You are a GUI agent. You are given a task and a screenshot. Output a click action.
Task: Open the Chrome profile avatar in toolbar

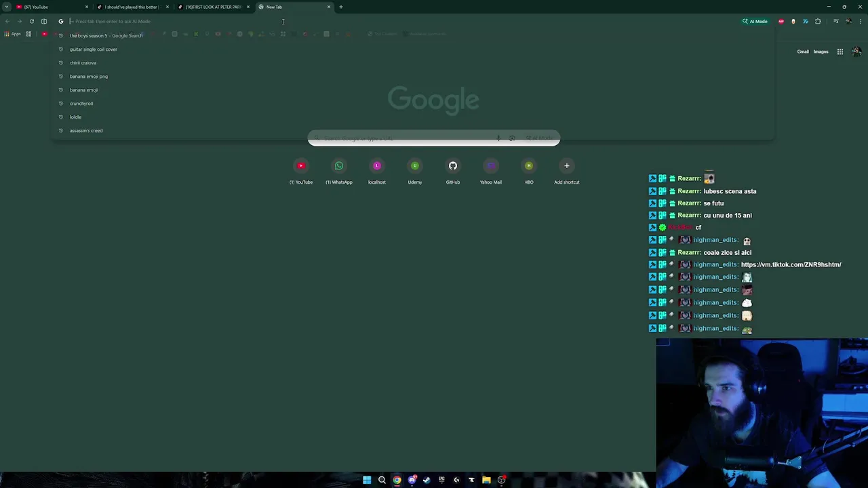(848, 21)
